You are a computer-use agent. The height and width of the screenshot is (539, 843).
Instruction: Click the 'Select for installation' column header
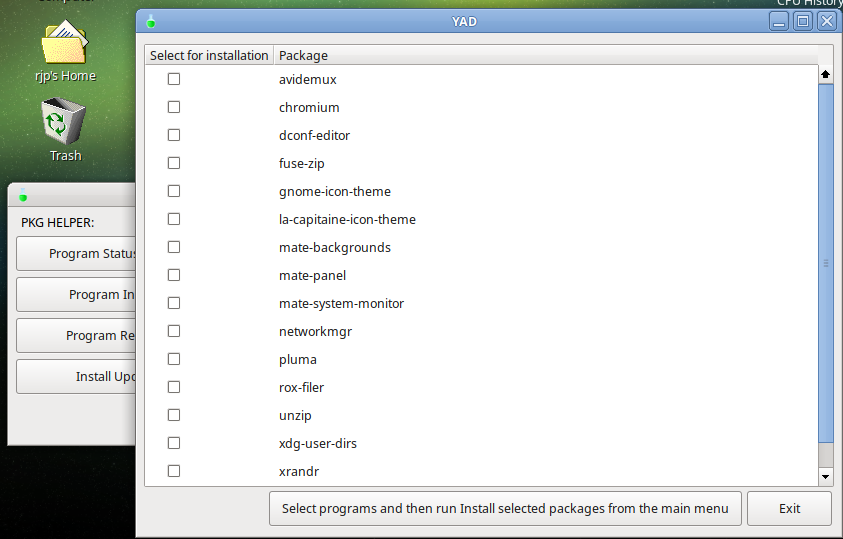point(209,55)
